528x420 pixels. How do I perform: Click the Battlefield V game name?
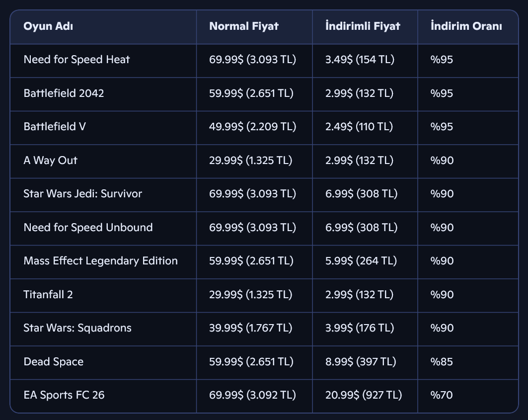click(x=55, y=127)
